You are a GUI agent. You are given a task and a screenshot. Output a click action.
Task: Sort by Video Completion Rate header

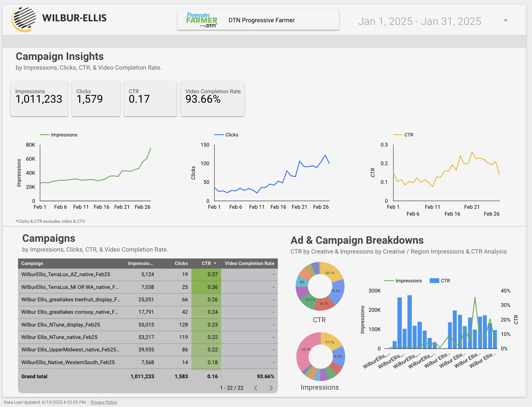pos(250,263)
